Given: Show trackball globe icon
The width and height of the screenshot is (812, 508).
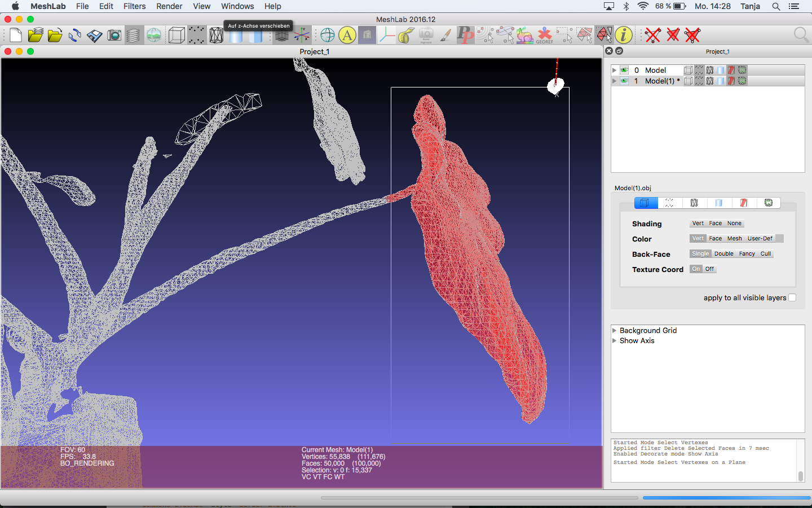Looking at the screenshot, I should [x=328, y=36].
